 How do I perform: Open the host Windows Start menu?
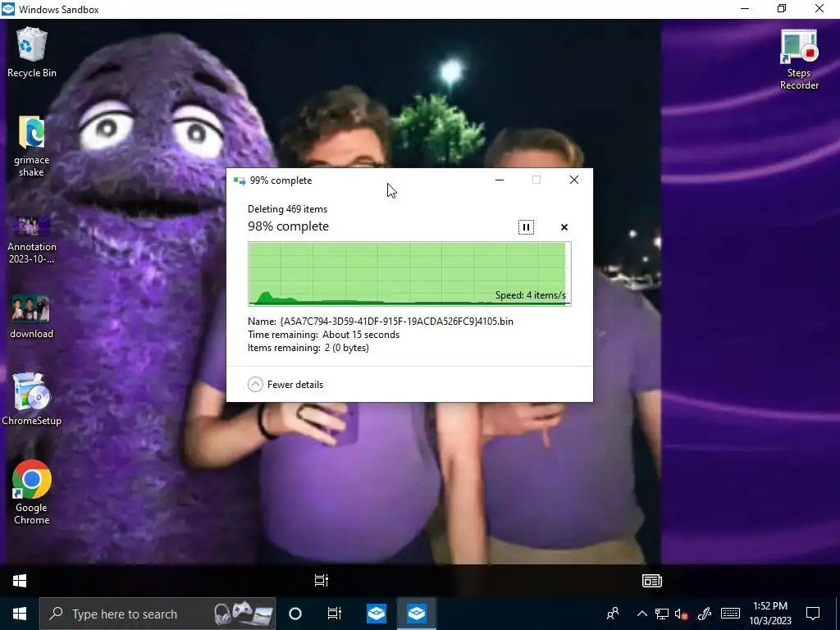(x=20, y=614)
